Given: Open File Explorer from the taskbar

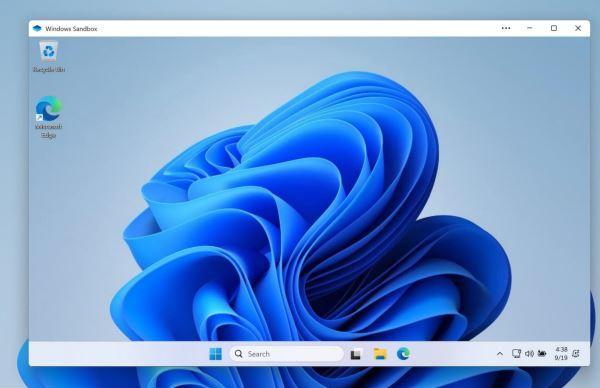Looking at the screenshot, I should point(380,354).
